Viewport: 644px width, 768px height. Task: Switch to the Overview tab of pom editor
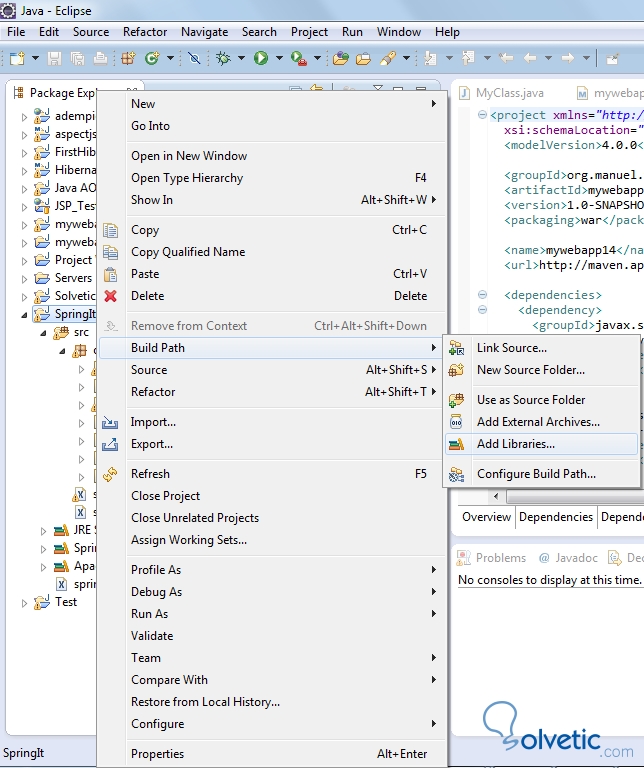[486, 517]
